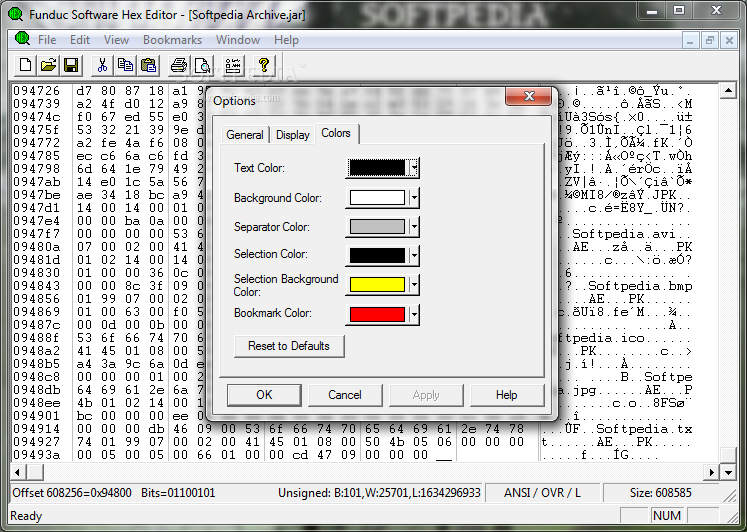The image size is (747, 532).
Task: Minimize the inner document window
Action: (x=690, y=40)
